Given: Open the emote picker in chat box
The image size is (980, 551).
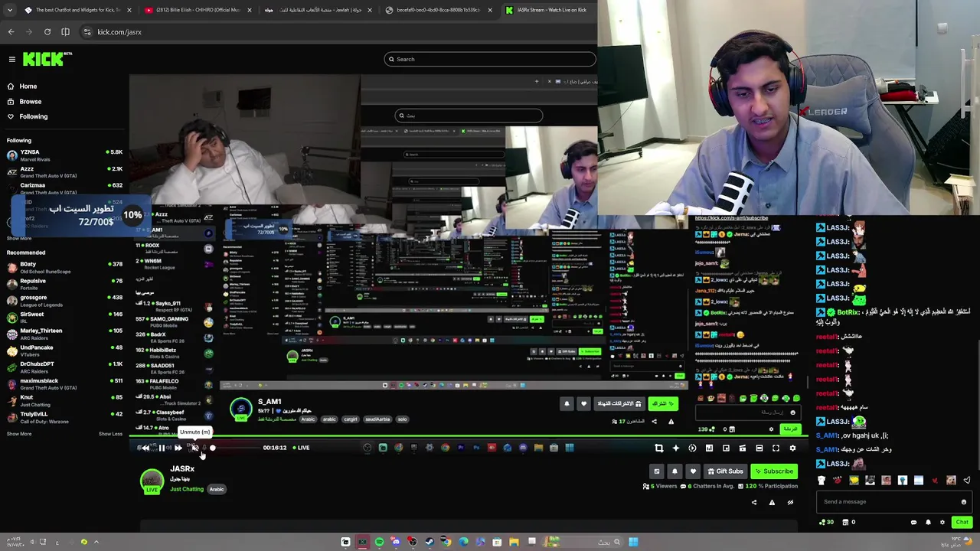Looking at the screenshot, I should point(963,502).
